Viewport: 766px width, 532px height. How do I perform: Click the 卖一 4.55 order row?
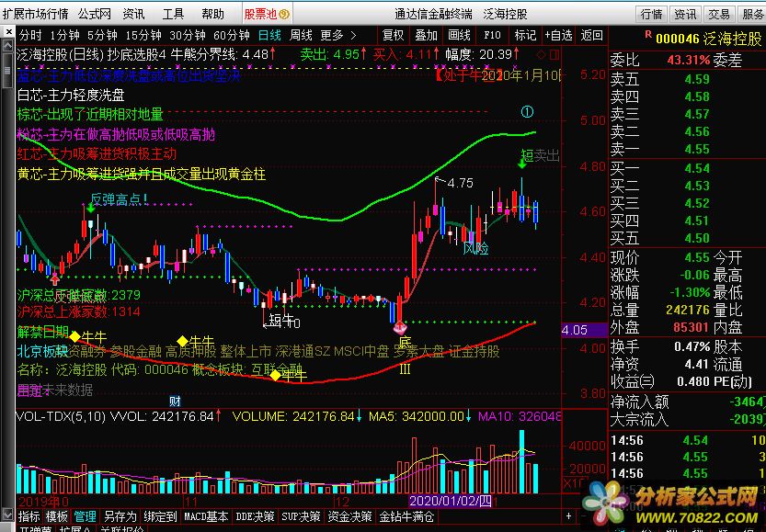click(x=687, y=149)
